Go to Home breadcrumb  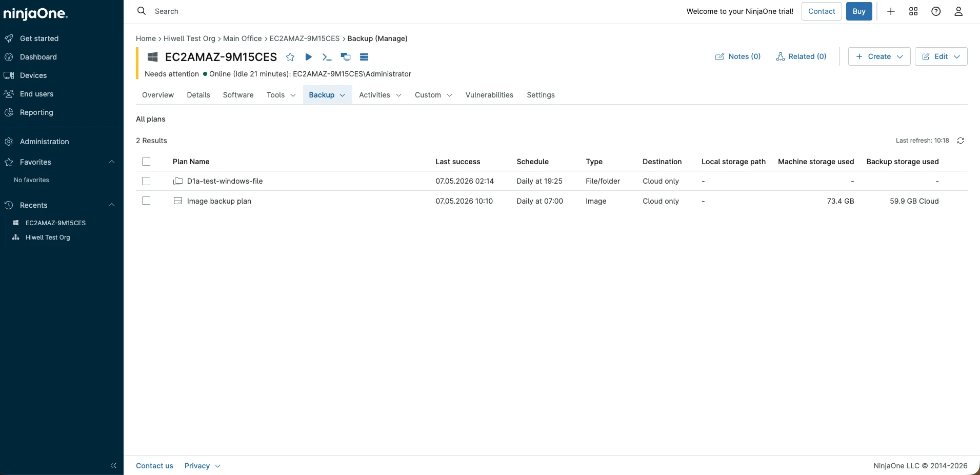[146, 38]
